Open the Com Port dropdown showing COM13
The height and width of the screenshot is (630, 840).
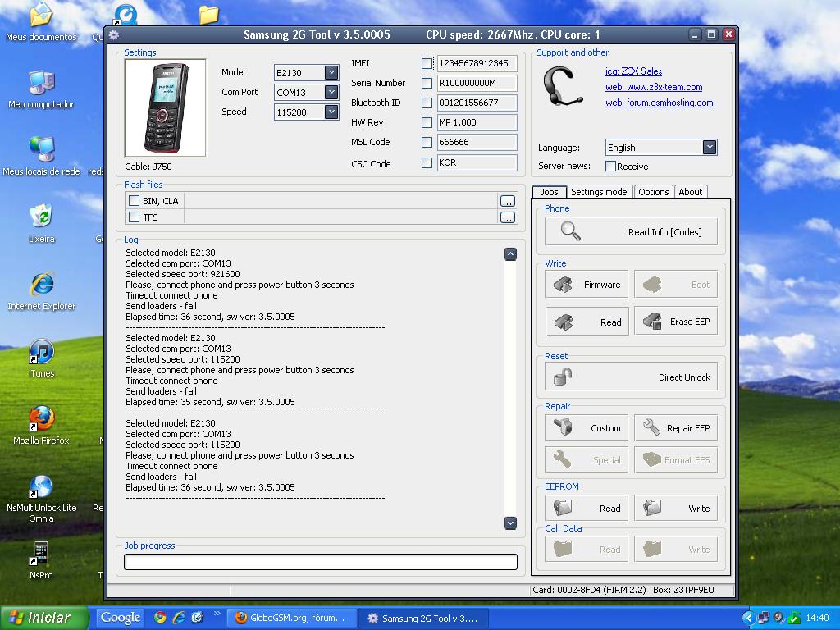(331, 92)
